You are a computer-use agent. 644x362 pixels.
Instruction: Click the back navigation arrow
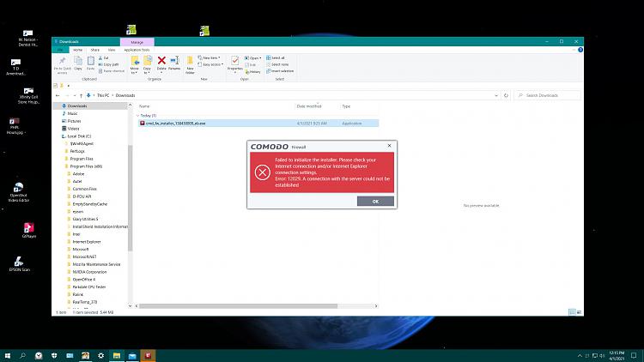[58, 95]
